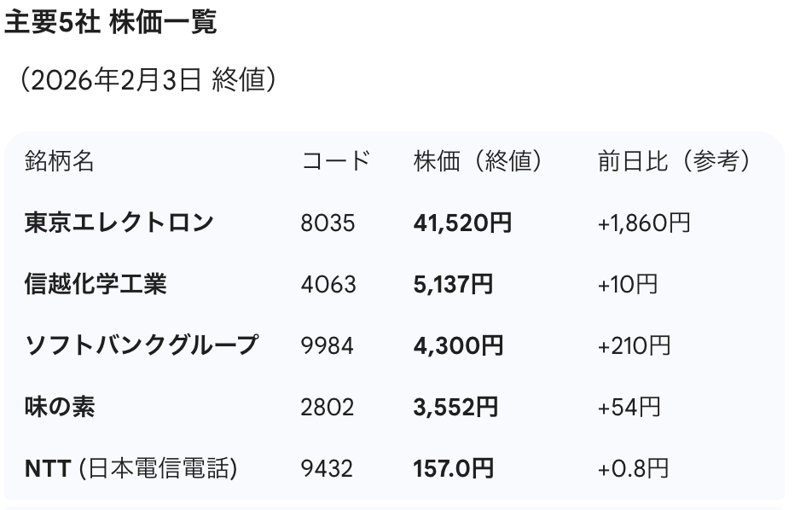Click stock code 8035
Viewport: 812px width, 510px height.
tap(328, 223)
